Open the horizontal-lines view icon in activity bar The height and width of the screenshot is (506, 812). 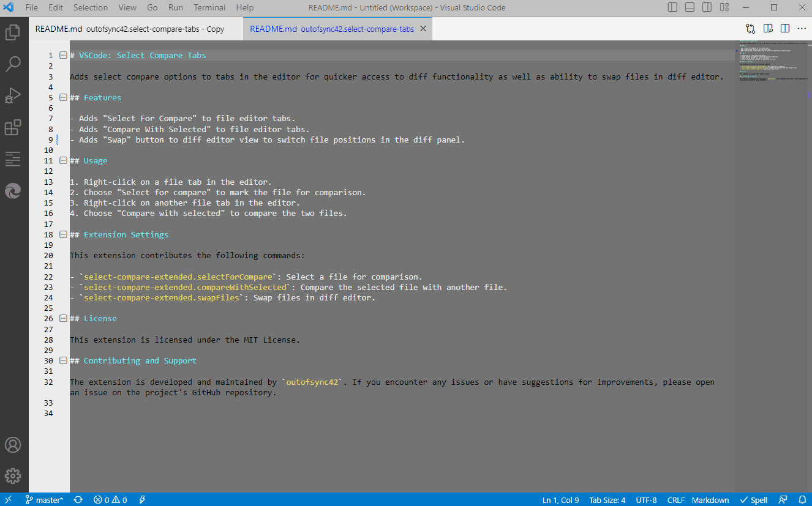pos(13,159)
